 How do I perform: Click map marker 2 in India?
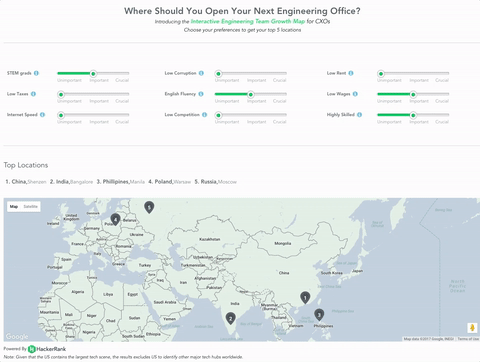(x=230, y=318)
